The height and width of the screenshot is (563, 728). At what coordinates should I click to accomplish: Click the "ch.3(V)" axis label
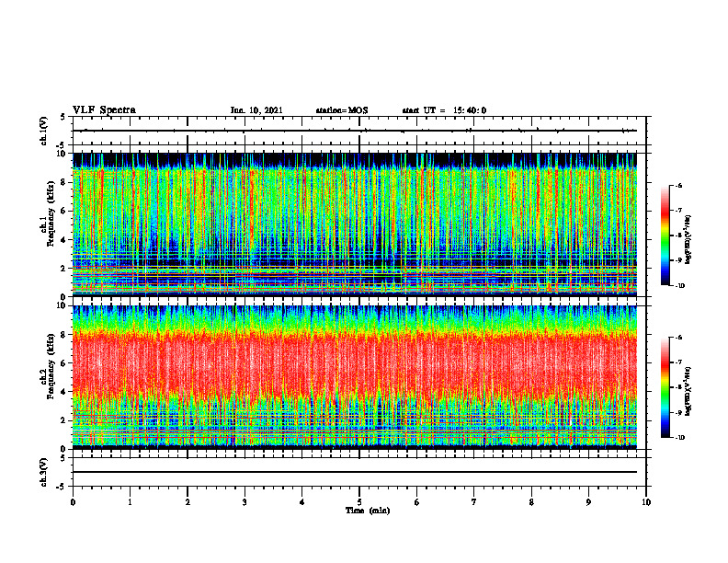click(44, 472)
